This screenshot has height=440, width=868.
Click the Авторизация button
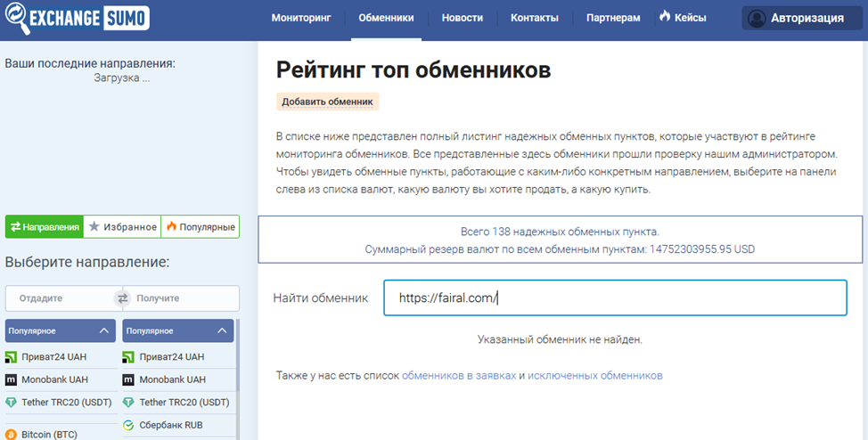click(801, 19)
